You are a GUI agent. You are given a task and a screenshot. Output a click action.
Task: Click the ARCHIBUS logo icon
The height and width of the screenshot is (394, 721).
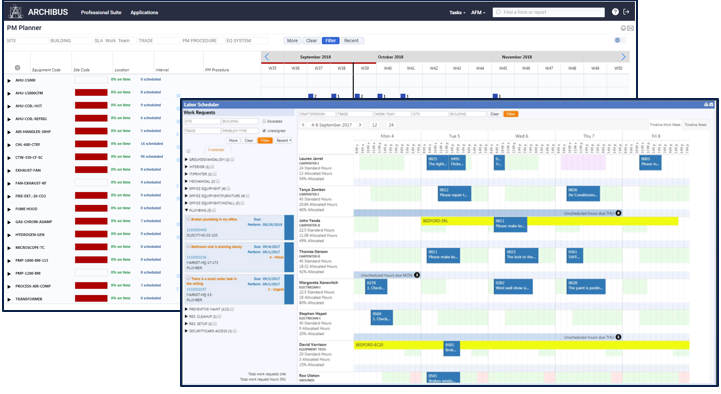point(16,11)
